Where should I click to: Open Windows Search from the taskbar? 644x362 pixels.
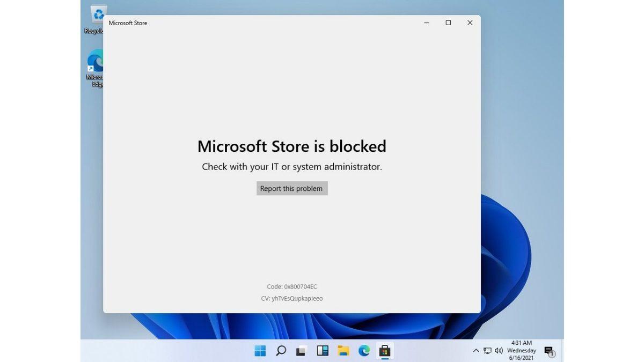[x=281, y=350]
